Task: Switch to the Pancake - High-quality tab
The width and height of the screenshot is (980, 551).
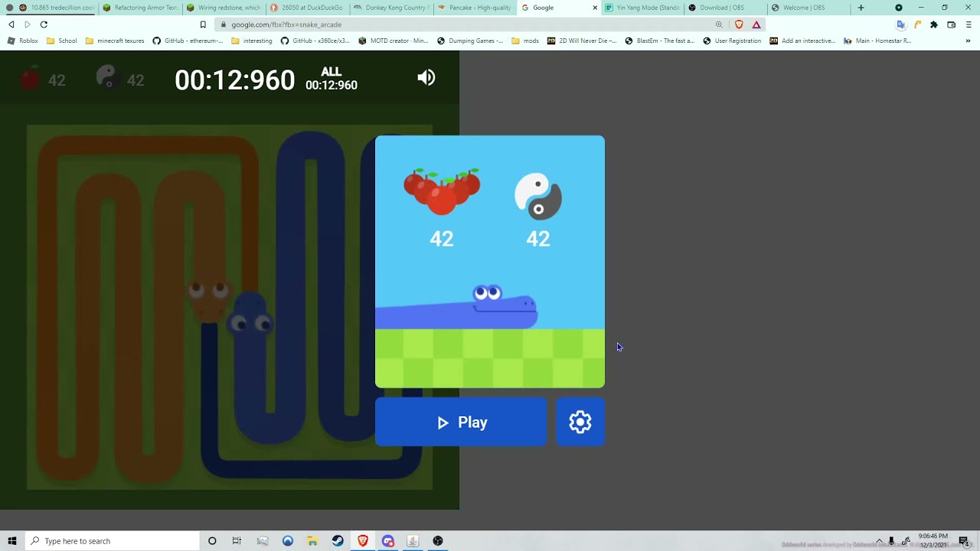Action: tap(474, 8)
